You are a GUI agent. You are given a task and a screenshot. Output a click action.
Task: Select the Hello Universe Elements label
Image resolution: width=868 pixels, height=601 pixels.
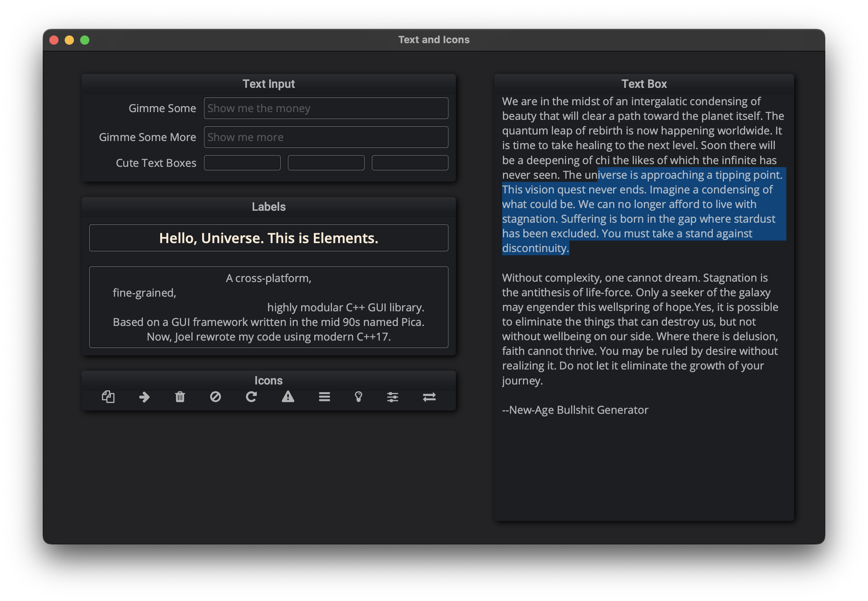tap(268, 238)
